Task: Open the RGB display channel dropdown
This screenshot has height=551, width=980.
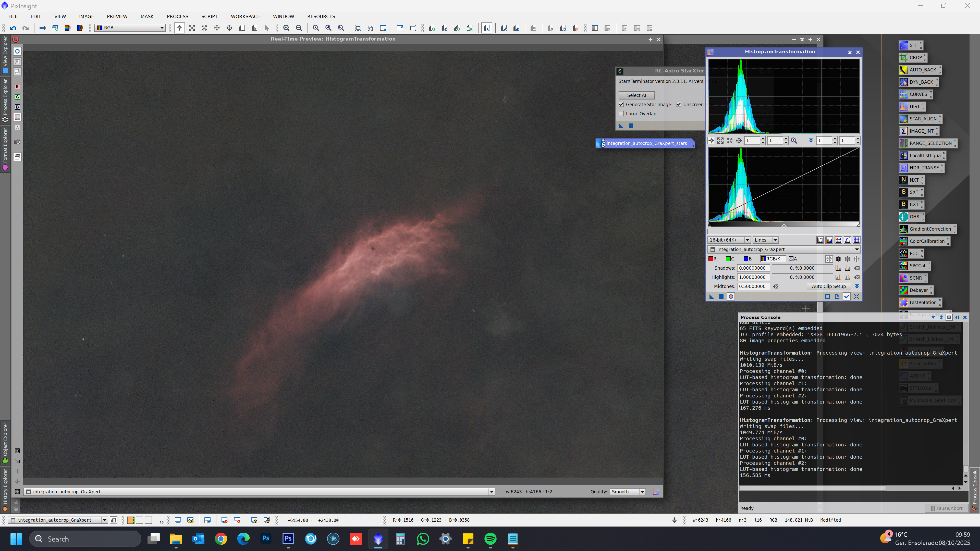Action: [x=130, y=28]
